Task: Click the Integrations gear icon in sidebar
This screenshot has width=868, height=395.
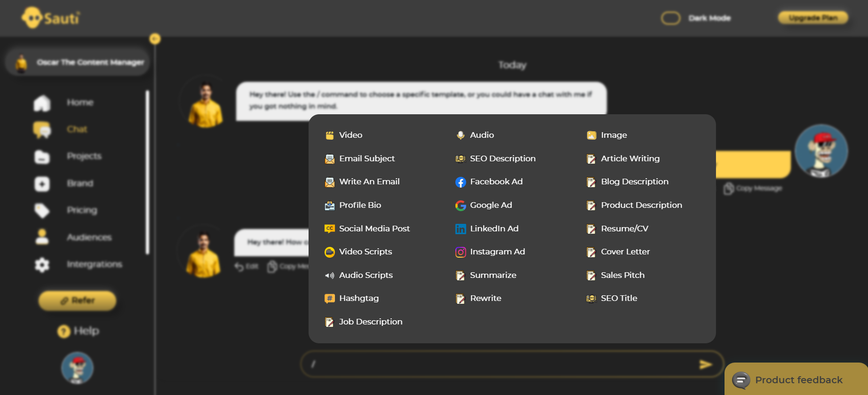Action: [x=42, y=265]
